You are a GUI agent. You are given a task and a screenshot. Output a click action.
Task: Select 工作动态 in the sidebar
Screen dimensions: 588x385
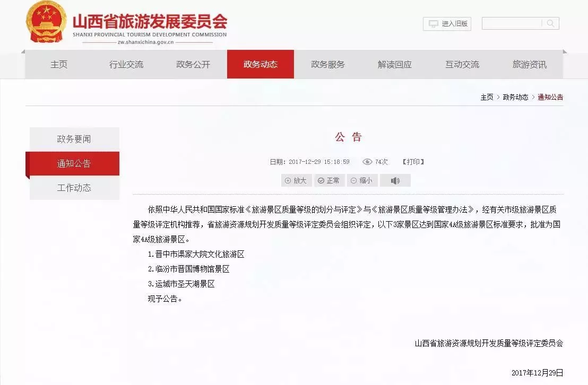74,188
